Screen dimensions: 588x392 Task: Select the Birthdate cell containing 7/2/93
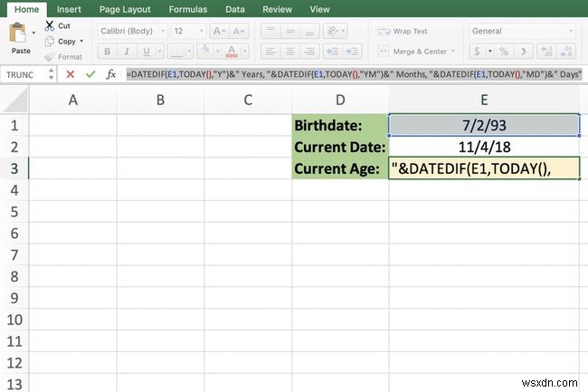click(484, 123)
